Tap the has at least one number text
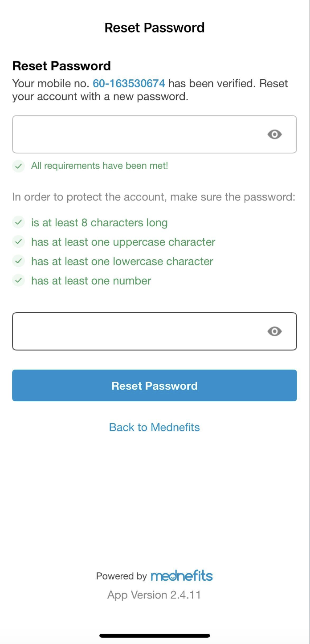 click(91, 281)
